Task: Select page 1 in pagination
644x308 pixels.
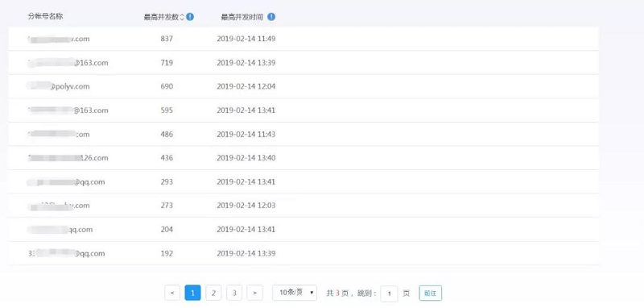Action: pyautogui.click(x=192, y=293)
